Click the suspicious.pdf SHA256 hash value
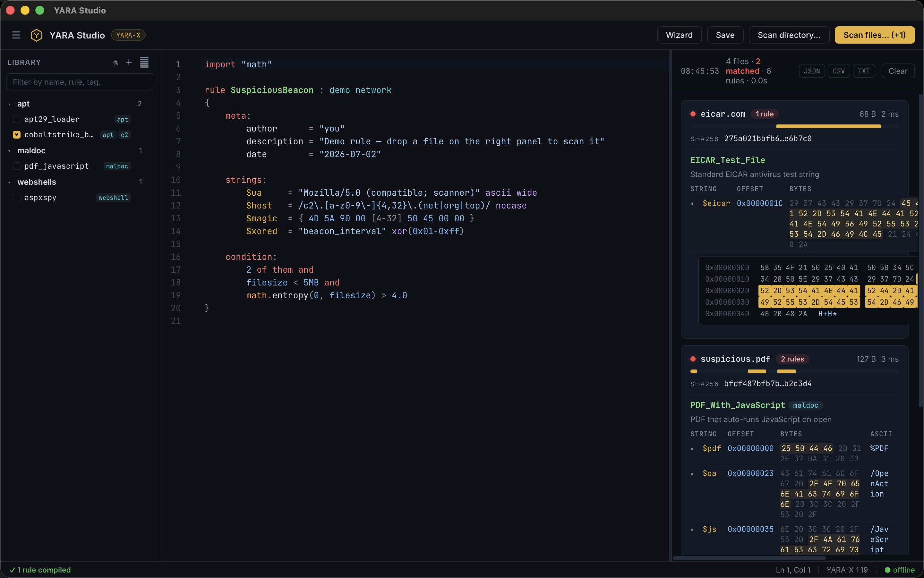The height and width of the screenshot is (578, 924). click(768, 383)
